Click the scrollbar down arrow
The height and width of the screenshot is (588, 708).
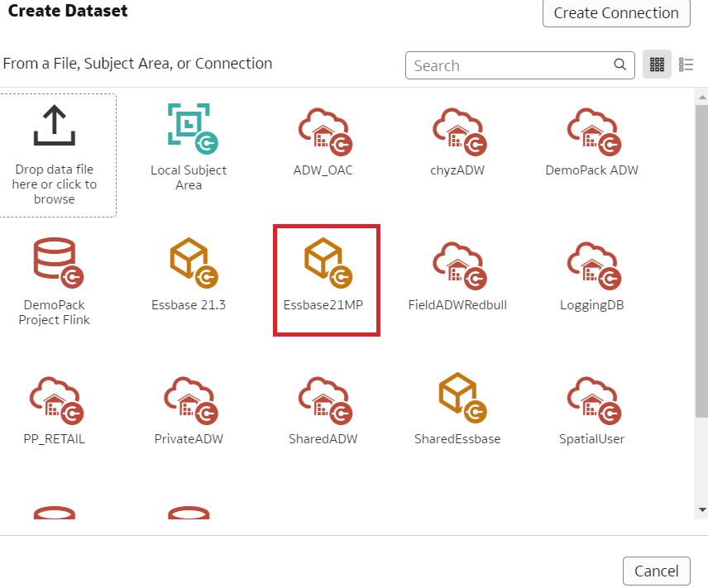702,510
